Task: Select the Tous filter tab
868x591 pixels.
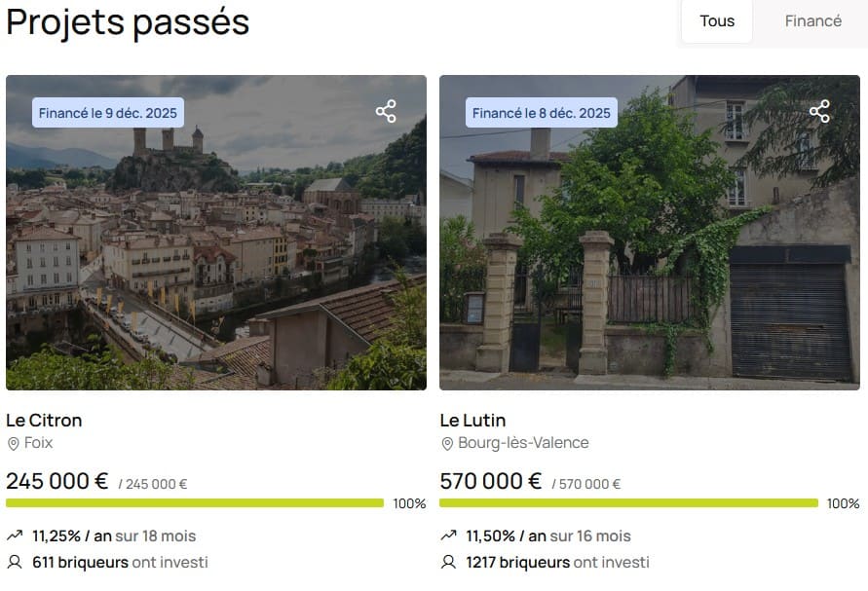Action: click(717, 21)
